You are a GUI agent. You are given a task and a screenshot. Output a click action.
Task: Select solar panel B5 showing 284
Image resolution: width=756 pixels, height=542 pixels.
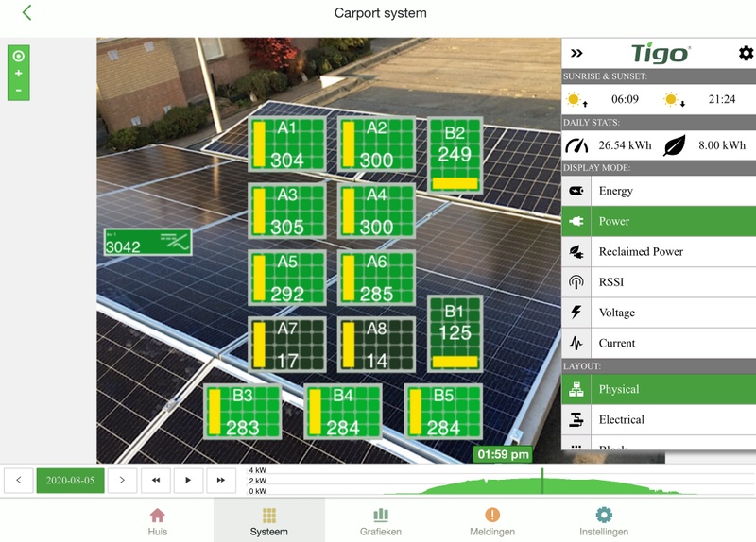point(443,412)
